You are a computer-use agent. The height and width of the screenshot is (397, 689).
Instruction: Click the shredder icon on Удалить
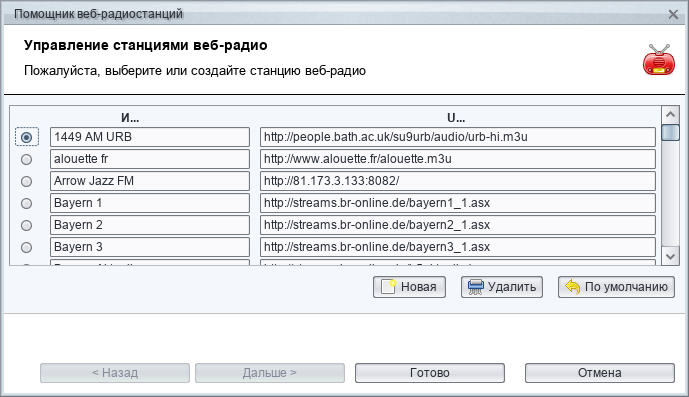(x=476, y=287)
